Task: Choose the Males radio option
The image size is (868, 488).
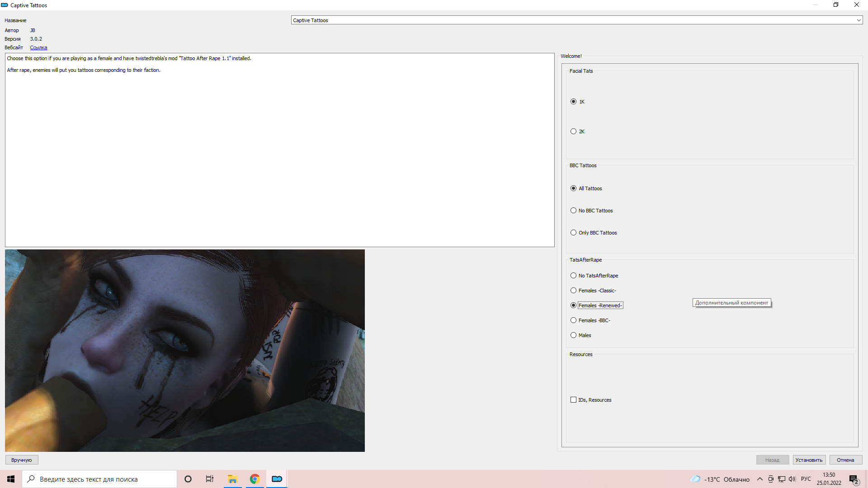Action: 573,335
